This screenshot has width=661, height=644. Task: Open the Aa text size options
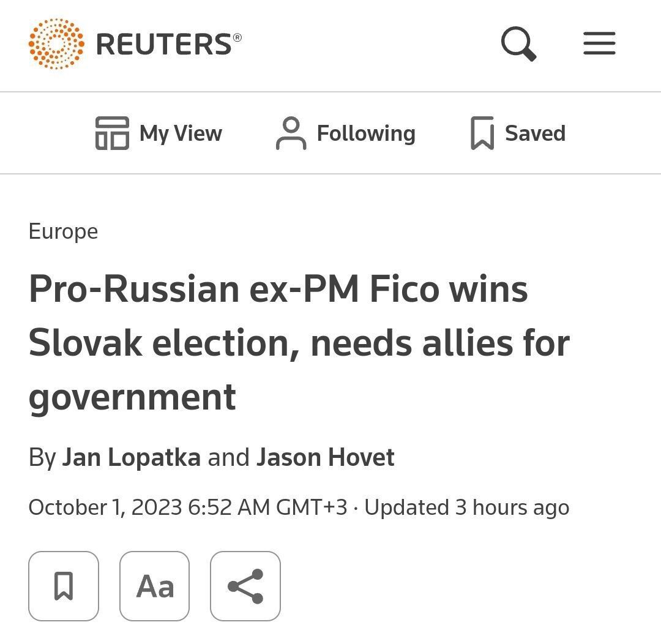[154, 586]
